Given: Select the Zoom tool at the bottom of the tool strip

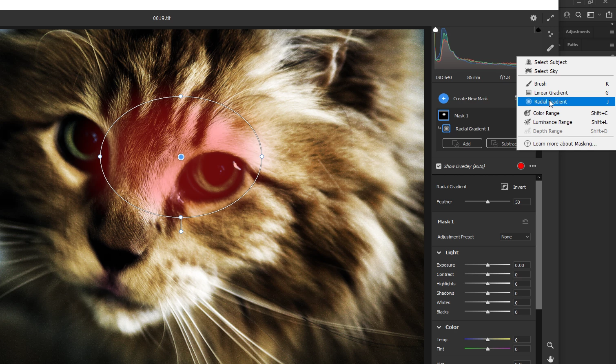Looking at the screenshot, I should 550,345.
